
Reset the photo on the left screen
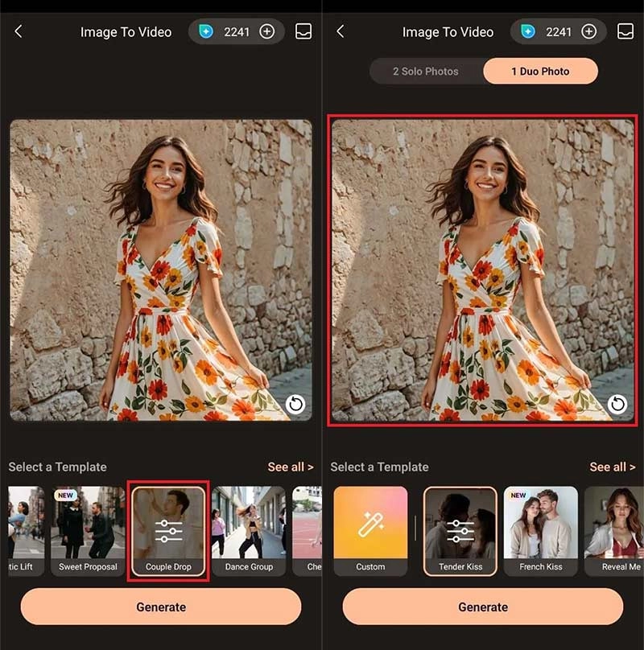[295, 404]
